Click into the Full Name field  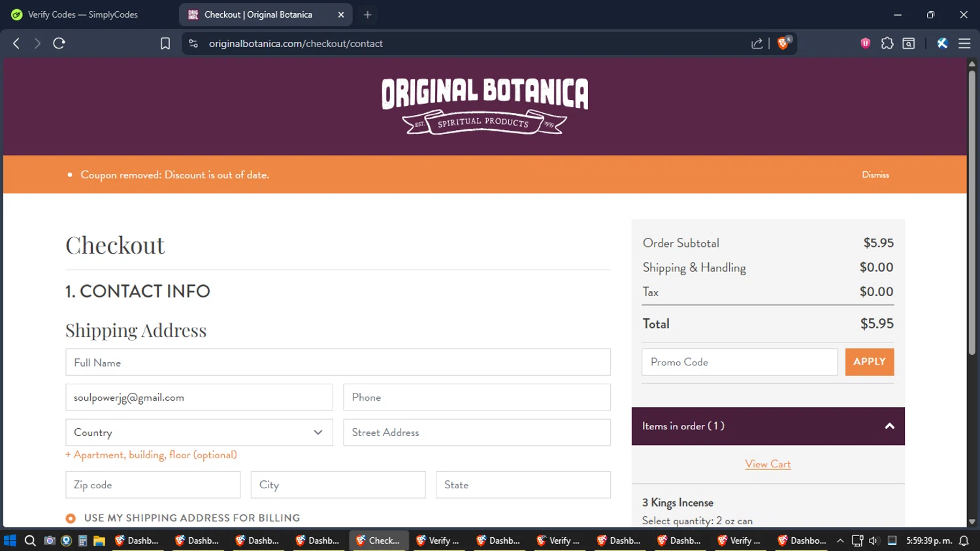[x=338, y=362]
